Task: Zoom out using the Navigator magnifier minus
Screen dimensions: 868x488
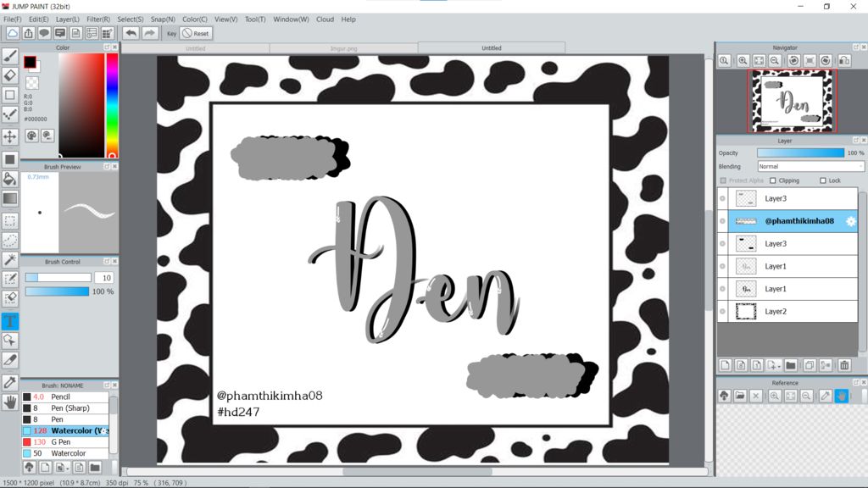Action: click(775, 60)
